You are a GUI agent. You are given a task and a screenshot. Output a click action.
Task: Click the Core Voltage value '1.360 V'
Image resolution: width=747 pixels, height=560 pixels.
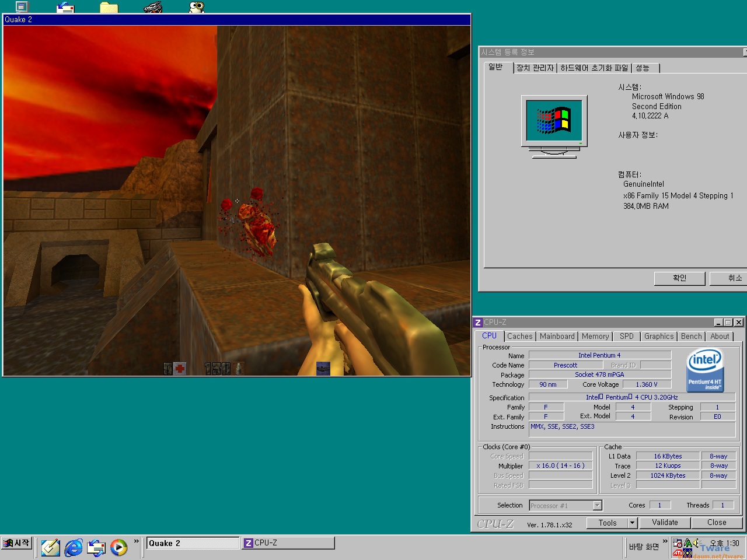tap(646, 384)
